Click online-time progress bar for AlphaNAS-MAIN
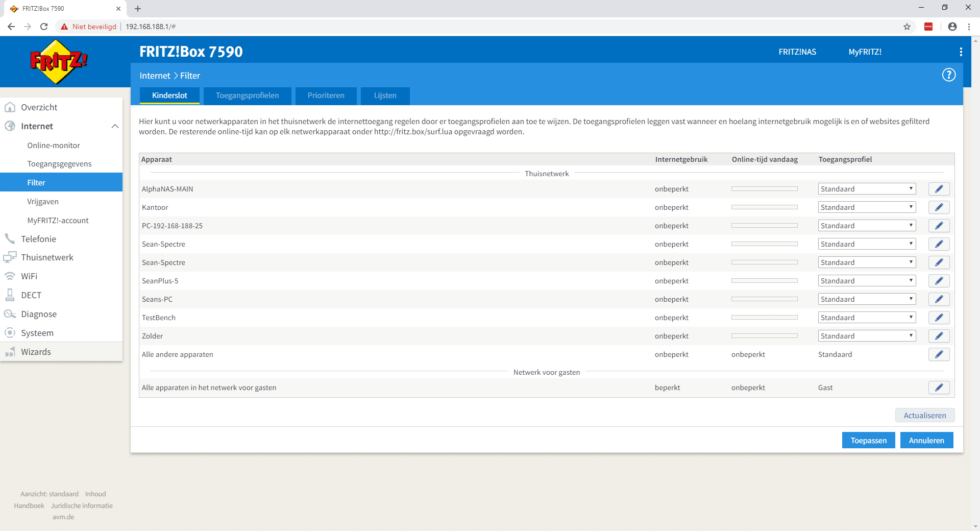The image size is (980, 531). (x=764, y=189)
